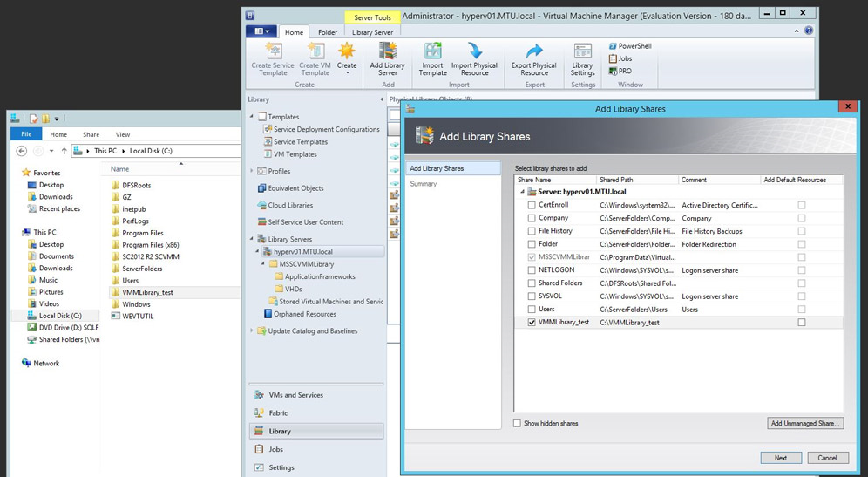This screenshot has width=868, height=477.
Task: Select the Fabric workspace in navigation pane
Action: [x=278, y=413]
